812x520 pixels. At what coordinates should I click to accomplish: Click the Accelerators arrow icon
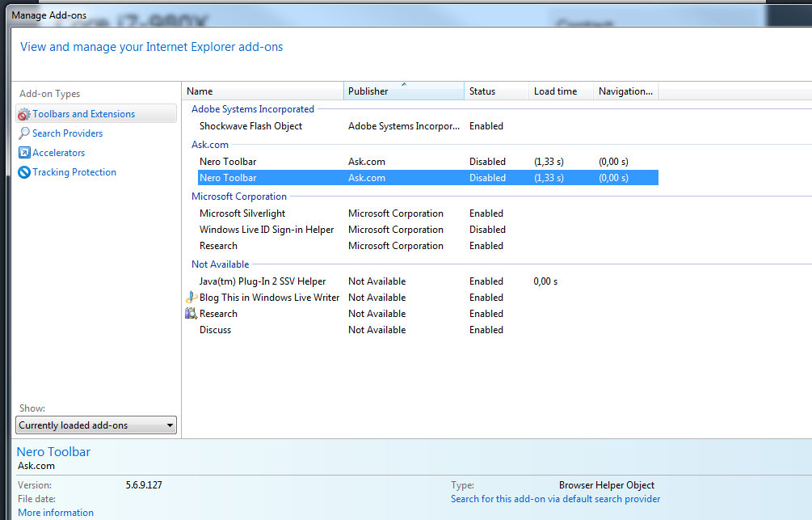pyautogui.click(x=24, y=152)
